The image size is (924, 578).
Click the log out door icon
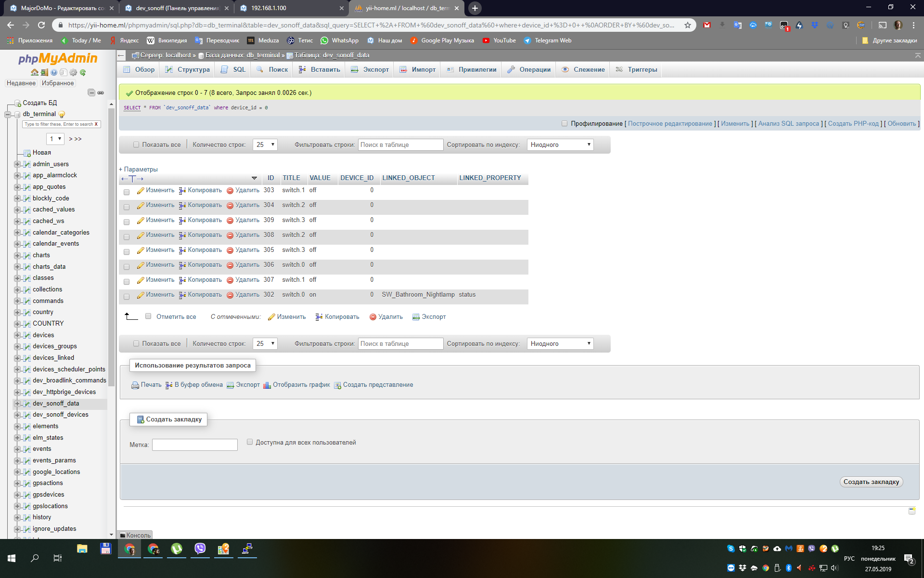44,73
